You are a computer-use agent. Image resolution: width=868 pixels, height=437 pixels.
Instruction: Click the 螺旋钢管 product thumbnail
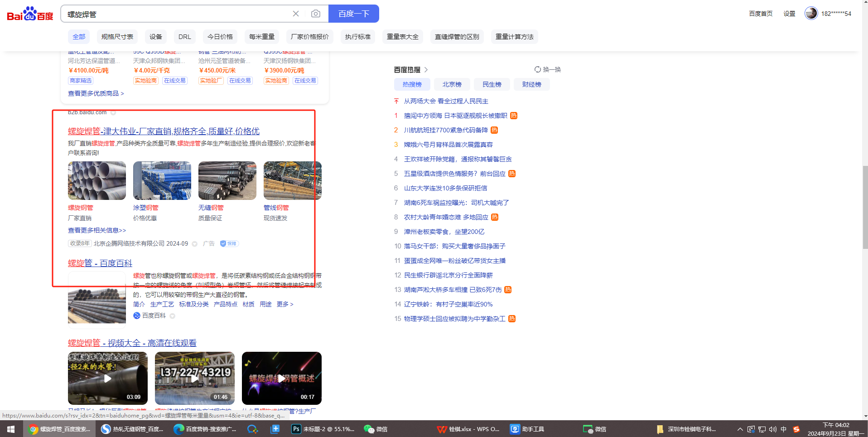pos(97,181)
